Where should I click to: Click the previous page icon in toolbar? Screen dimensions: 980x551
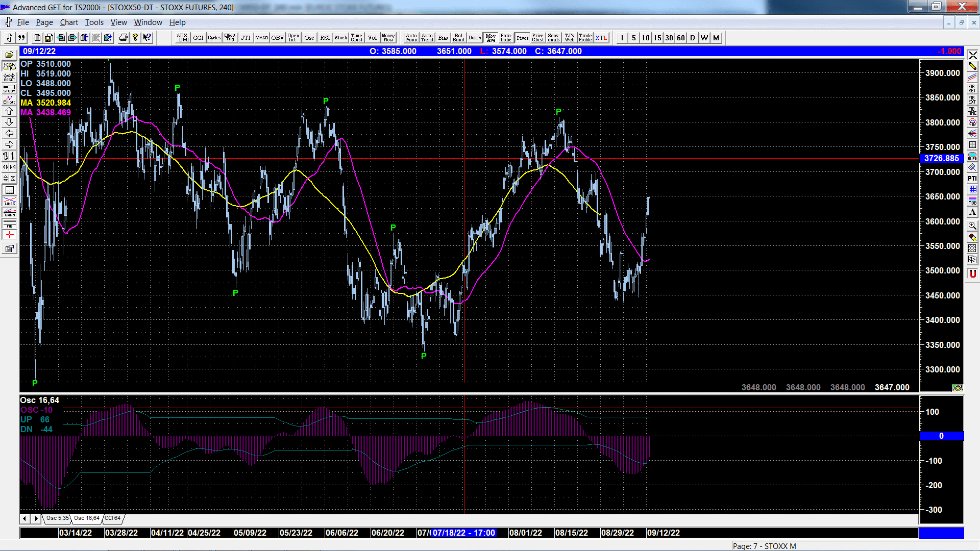point(61,38)
